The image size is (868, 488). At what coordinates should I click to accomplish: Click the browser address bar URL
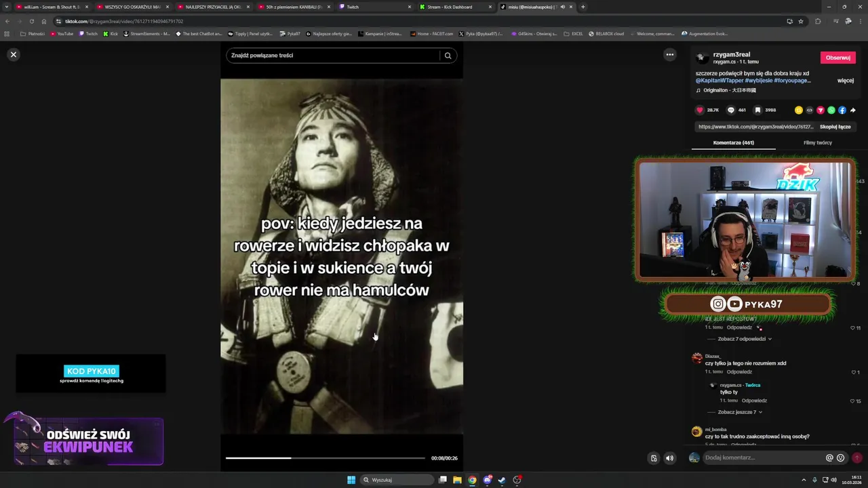pos(124,21)
